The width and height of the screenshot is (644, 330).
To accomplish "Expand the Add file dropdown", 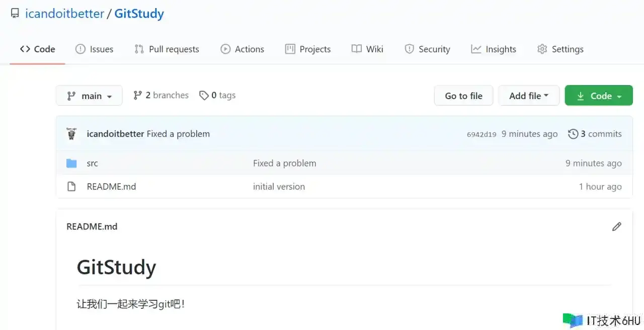I will coord(529,96).
